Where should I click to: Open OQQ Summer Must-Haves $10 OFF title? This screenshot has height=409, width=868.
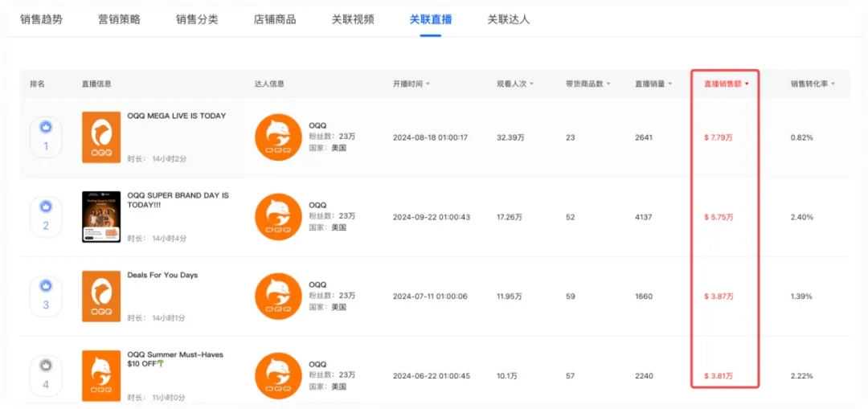(x=175, y=358)
